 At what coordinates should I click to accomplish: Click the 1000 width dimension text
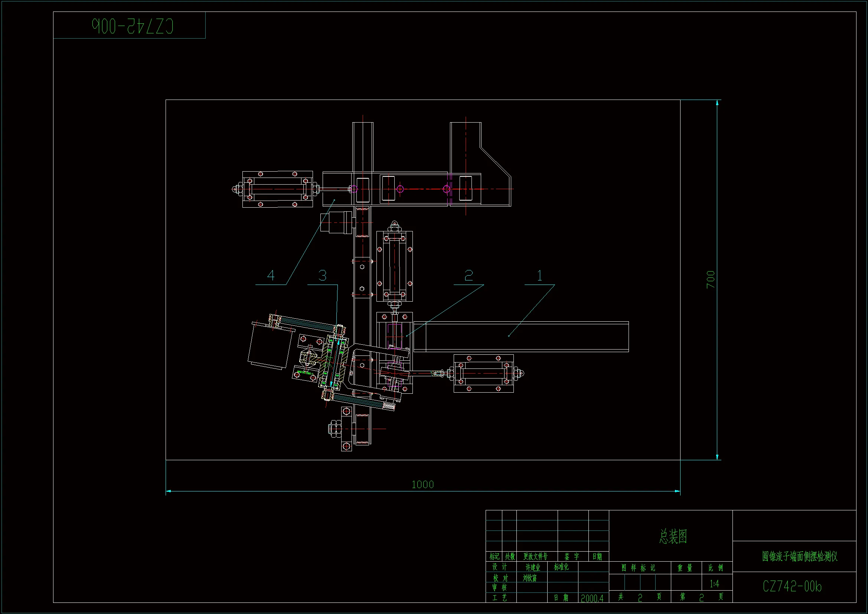[422, 485]
